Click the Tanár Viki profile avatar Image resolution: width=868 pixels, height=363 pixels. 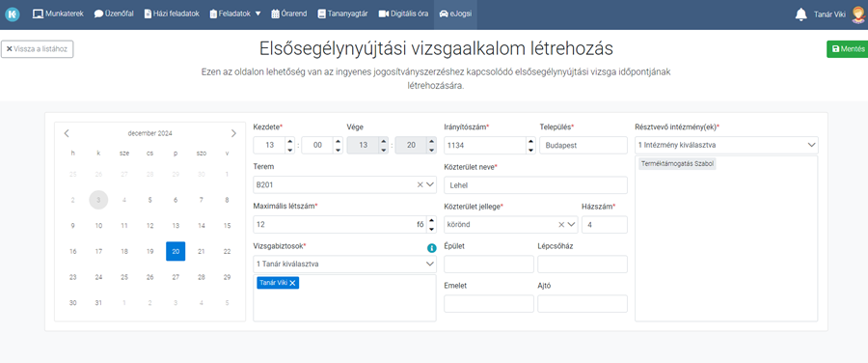(x=857, y=14)
